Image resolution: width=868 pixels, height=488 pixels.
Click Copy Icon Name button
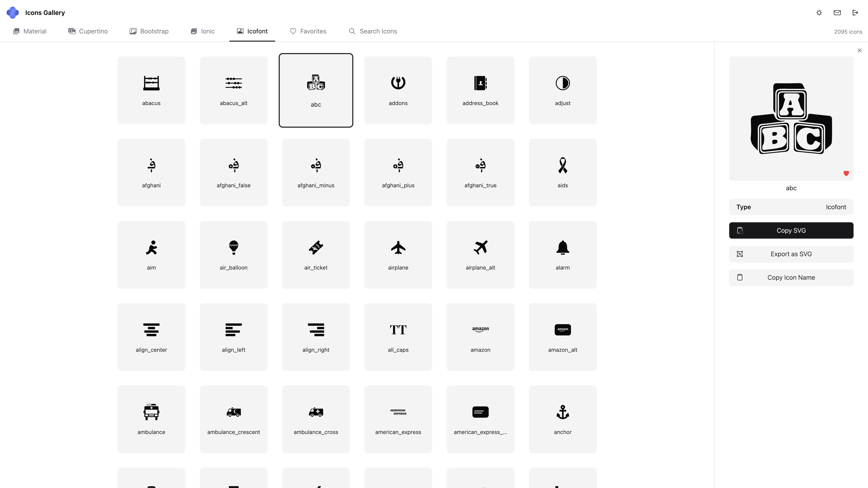click(x=791, y=277)
